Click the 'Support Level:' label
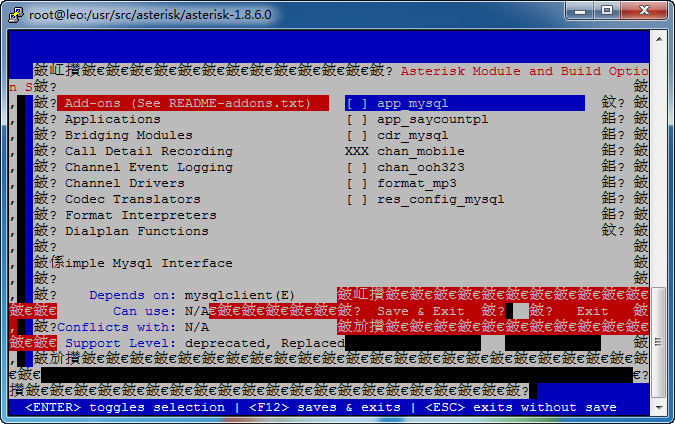This screenshot has height=424, width=675. tap(121, 343)
